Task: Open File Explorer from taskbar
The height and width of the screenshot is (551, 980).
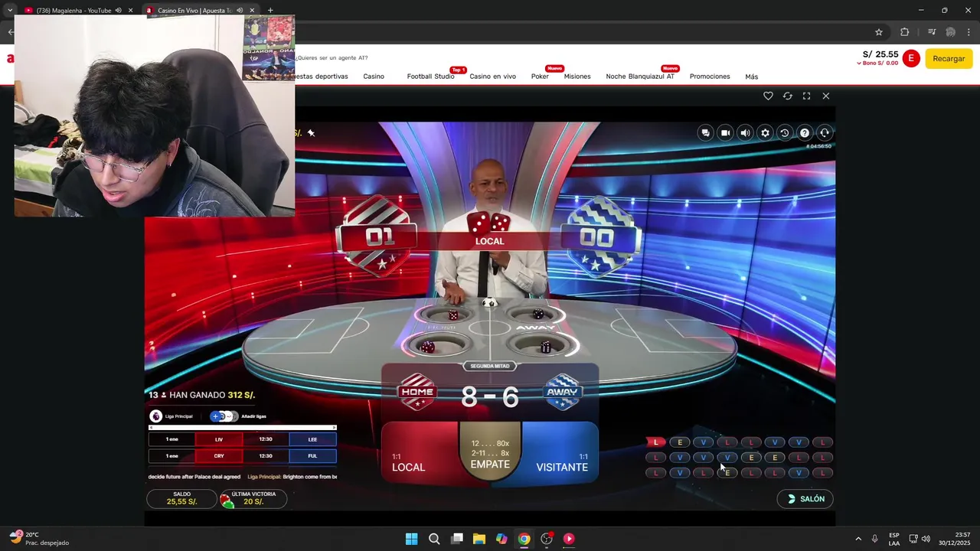Action: pos(479,539)
